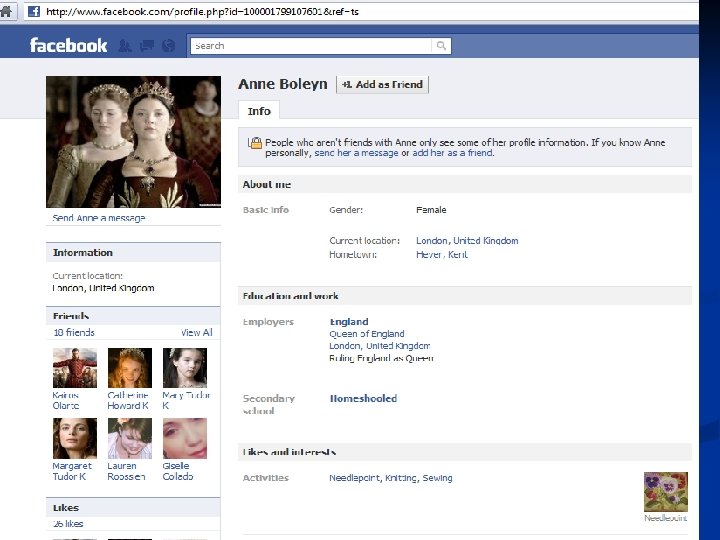Click the 'About me' section header

tap(267, 184)
